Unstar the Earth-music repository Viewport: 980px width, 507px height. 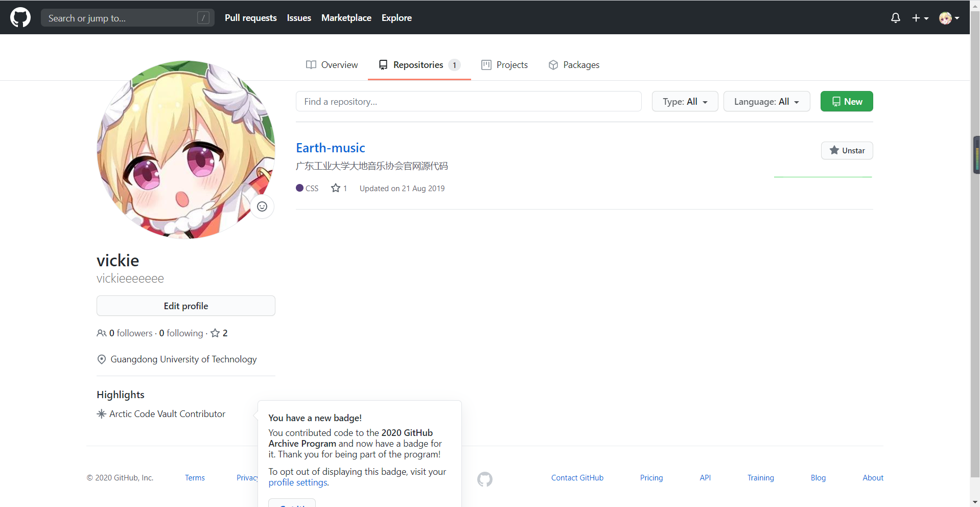(x=847, y=150)
